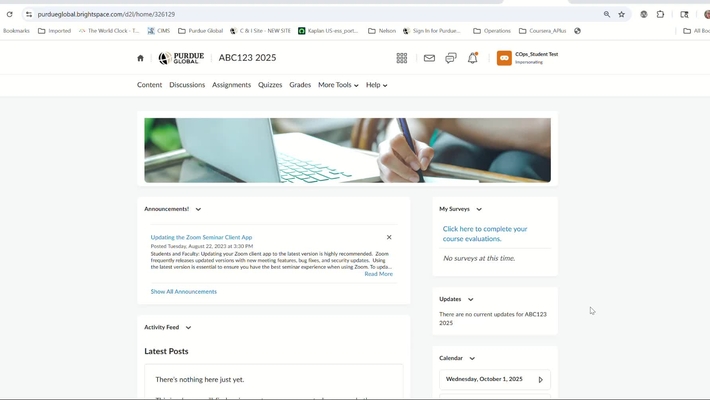
Task: Open the message alerts envelope icon
Action: 429,58
